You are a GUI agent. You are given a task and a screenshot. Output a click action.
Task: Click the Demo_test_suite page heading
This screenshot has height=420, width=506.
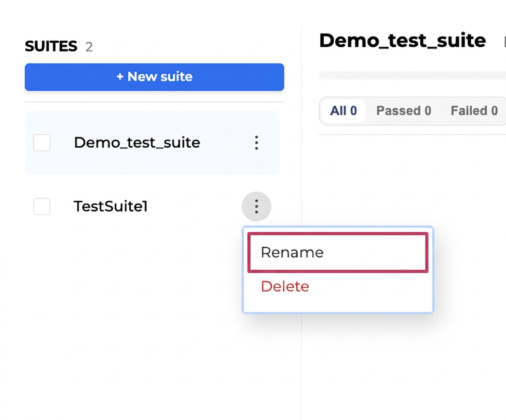pos(402,40)
